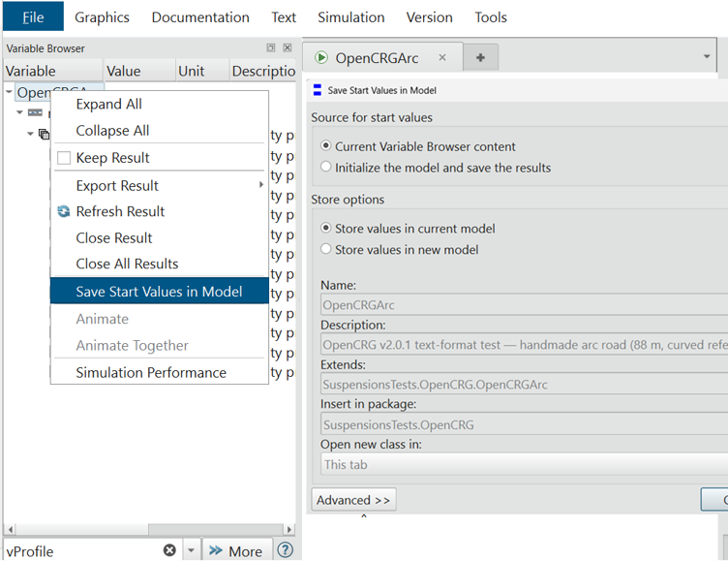This screenshot has width=728, height=561.
Task: Open the Tools tab
Action: coord(490,17)
